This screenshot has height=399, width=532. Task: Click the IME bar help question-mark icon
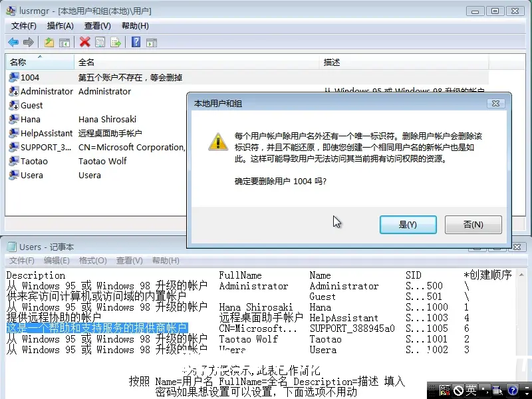pyautogui.click(x=513, y=390)
